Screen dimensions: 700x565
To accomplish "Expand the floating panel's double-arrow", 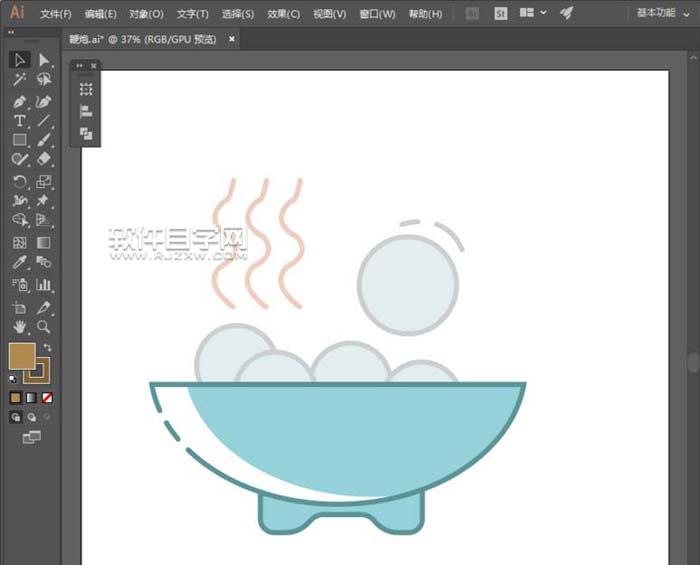I will 80,66.
